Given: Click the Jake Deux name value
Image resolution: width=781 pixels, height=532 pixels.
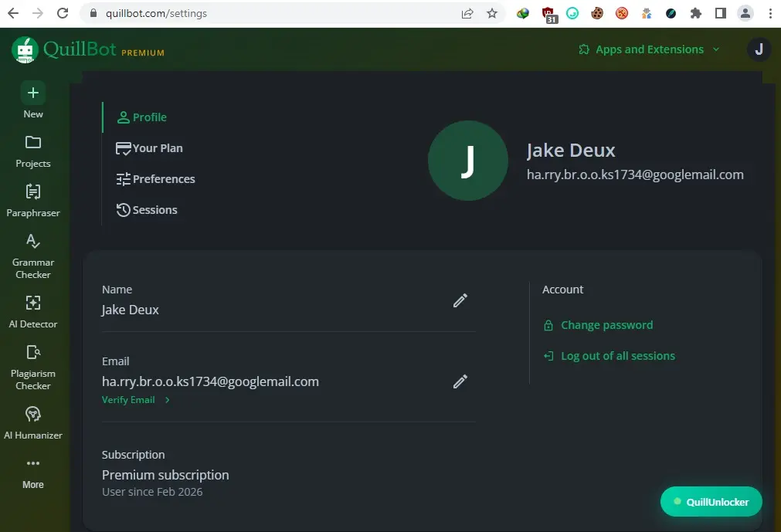Looking at the screenshot, I should (130, 310).
